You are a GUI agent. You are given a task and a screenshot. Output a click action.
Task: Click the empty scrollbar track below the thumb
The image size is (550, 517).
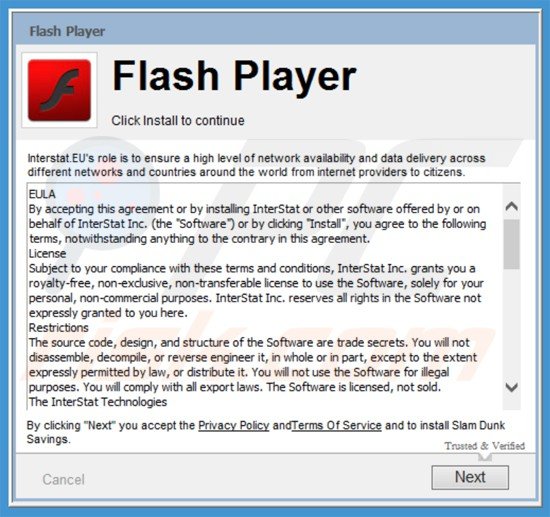point(511,324)
